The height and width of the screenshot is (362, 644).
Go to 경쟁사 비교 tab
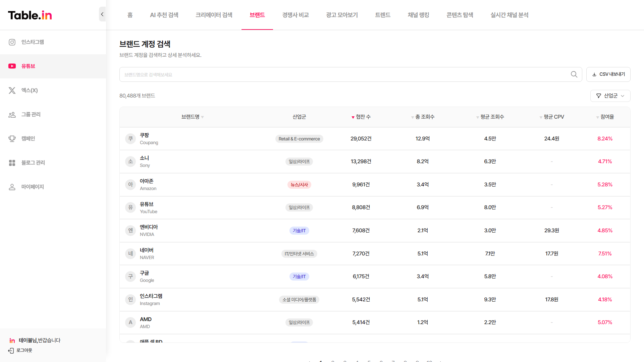coord(296,15)
